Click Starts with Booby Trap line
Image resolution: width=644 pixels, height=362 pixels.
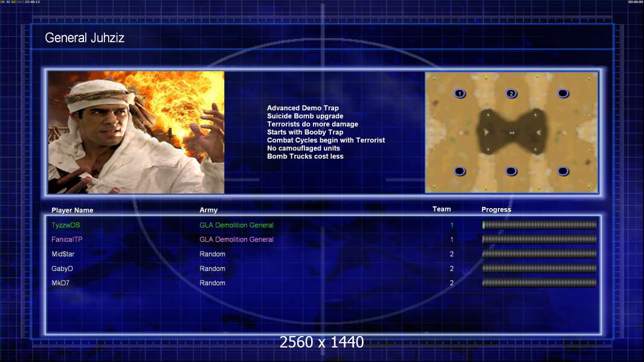305,132
